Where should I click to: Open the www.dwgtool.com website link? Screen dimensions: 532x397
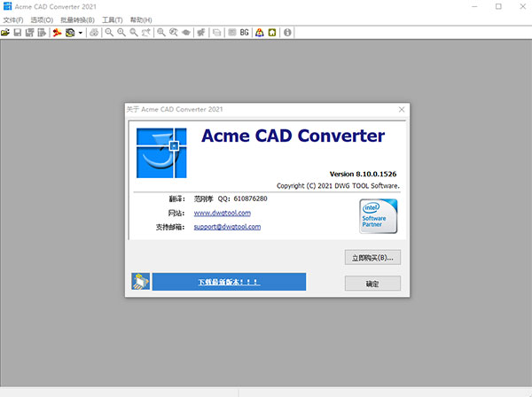point(223,213)
